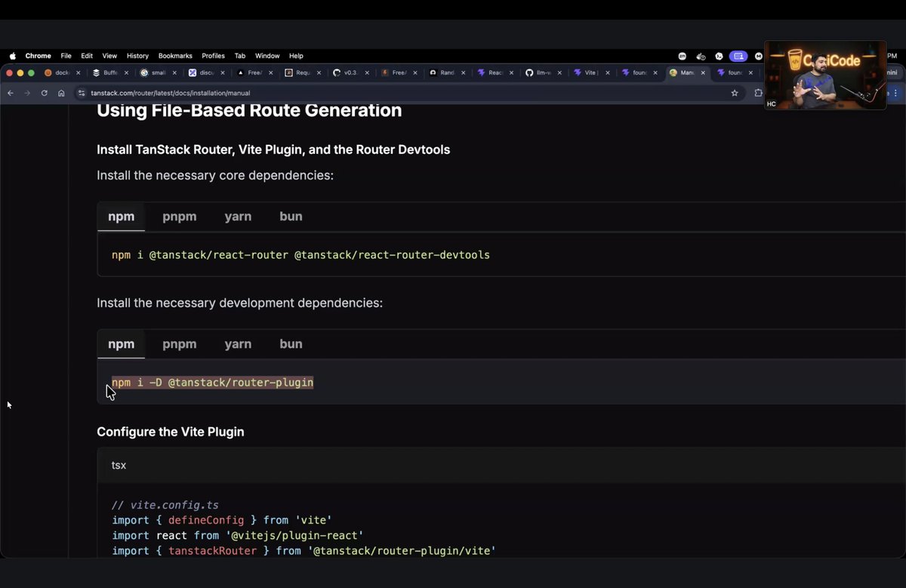Close the active 'Manu' browser tab
The image size is (906, 588).
point(704,73)
